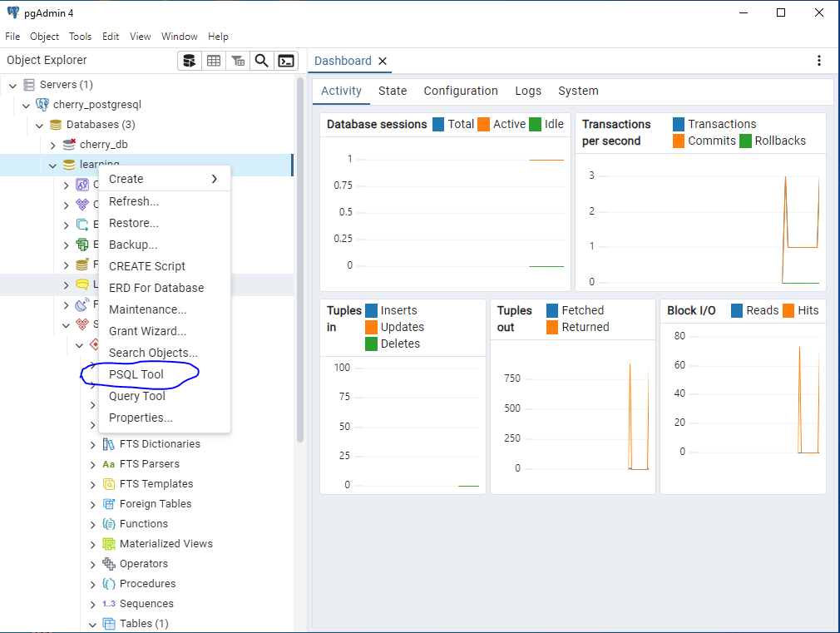Collapse the Databases (3) node
The image size is (840, 633).
tap(39, 124)
